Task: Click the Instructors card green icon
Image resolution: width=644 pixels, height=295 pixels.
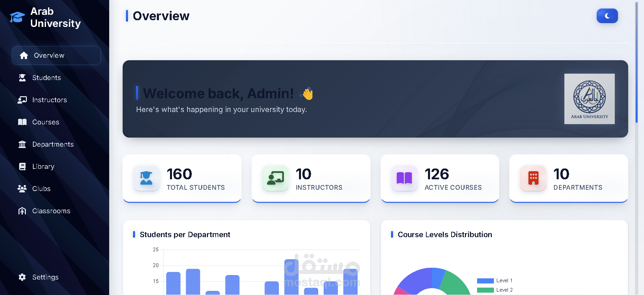Action: [275, 178]
